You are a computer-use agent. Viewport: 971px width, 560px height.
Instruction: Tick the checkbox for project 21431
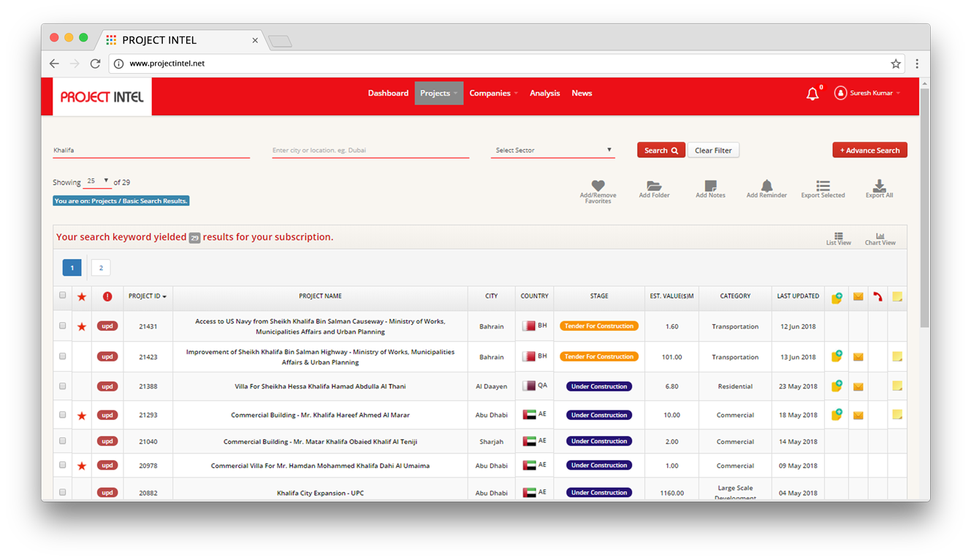(63, 326)
